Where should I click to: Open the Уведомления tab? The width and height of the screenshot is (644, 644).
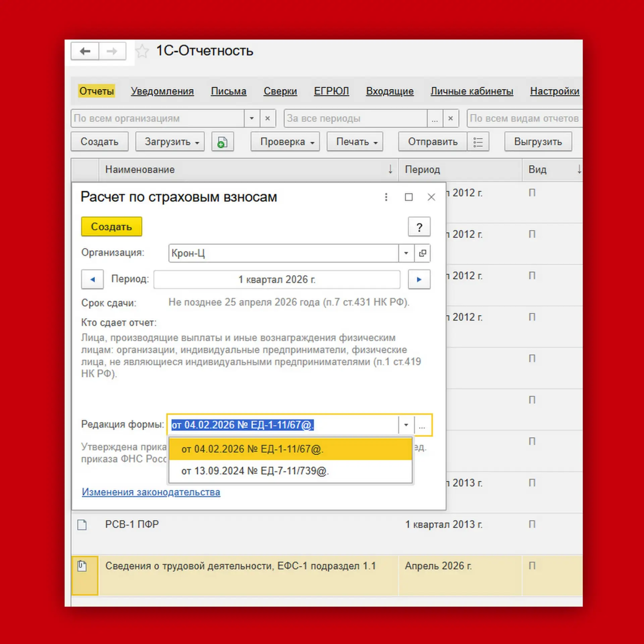(162, 91)
